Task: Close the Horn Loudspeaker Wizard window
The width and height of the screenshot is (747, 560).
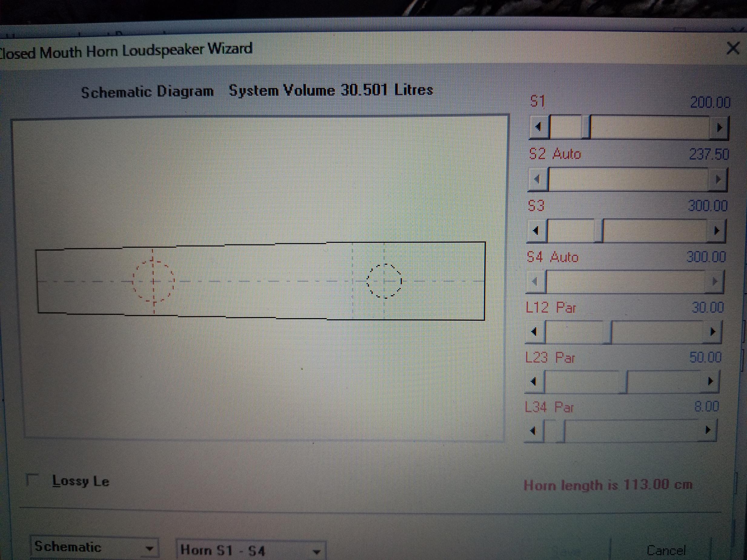Action: pyautogui.click(x=732, y=49)
